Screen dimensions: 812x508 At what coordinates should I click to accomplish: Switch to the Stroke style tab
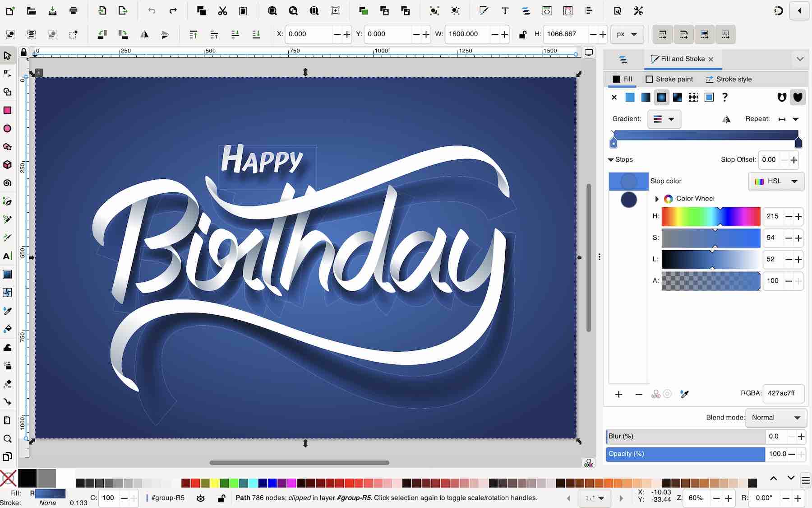click(x=729, y=79)
